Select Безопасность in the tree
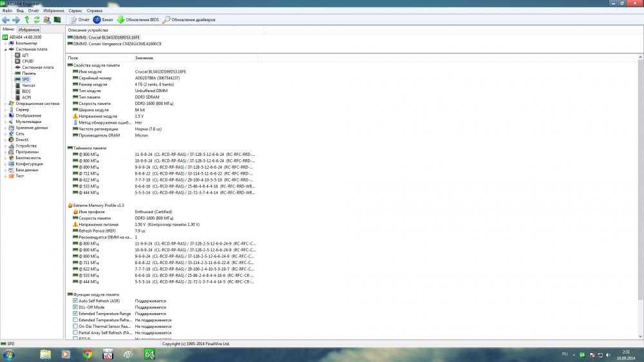This screenshot has width=644, height=362. [28, 158]
